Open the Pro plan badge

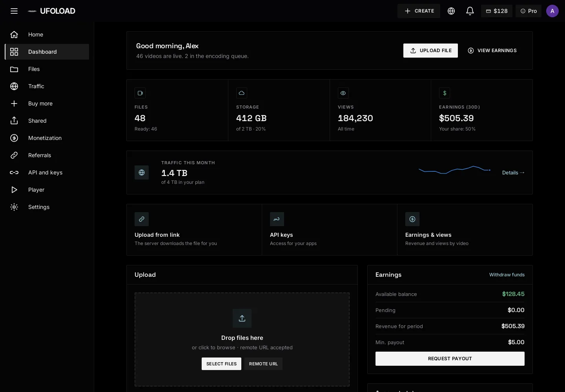[529, 11]
